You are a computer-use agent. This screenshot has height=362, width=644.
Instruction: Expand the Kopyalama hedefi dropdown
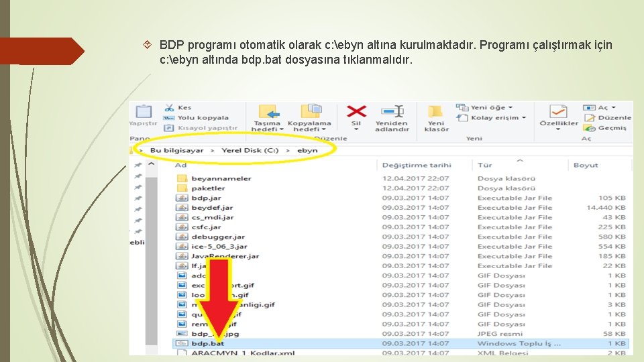point(323,129)
